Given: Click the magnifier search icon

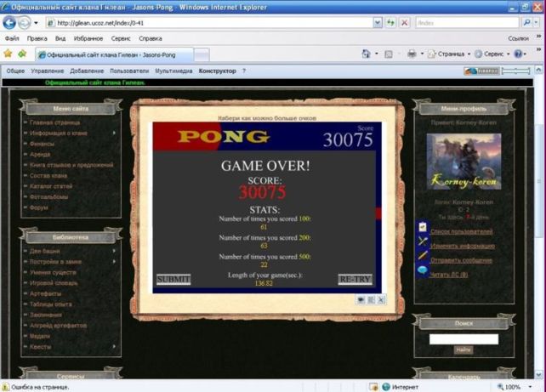Looking at the screenshot, I should (526, 23).
